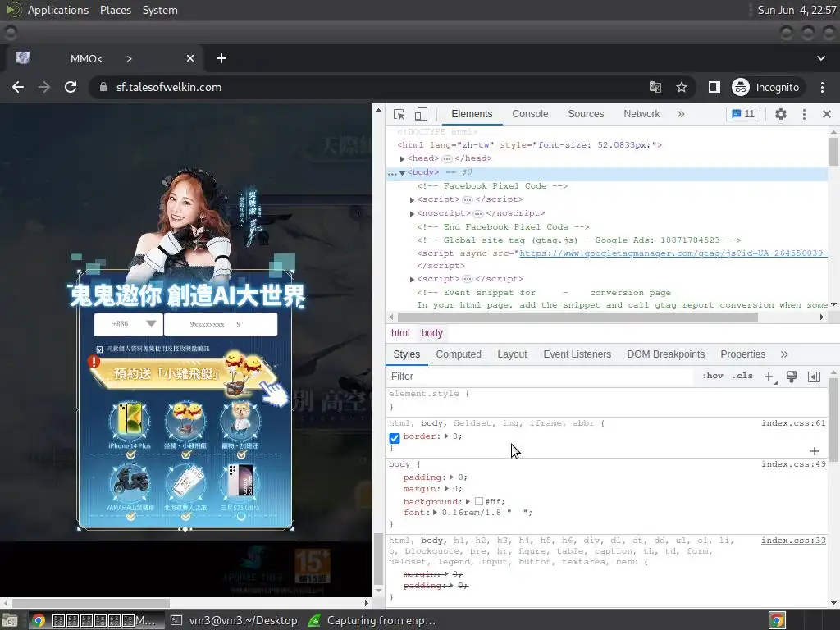Close the MMO browser tab
Viewport: 840px width, 630px height.
190,58
